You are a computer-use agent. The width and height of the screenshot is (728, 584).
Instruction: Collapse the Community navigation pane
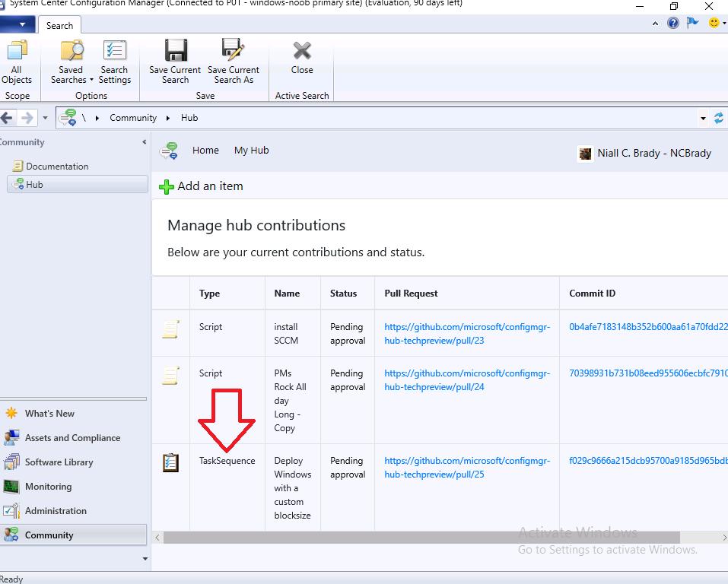(x=145, y=142)
